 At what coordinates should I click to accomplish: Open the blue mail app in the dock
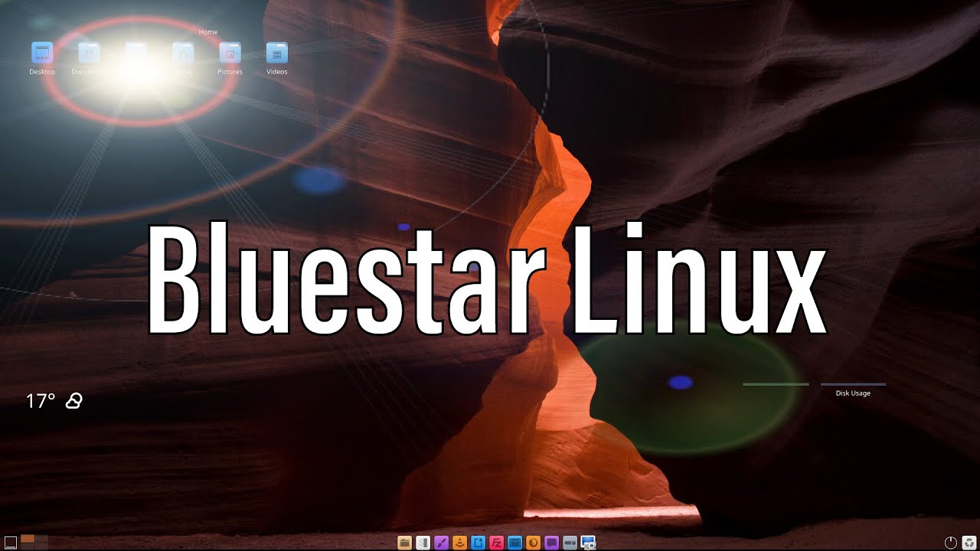(515, 543)
